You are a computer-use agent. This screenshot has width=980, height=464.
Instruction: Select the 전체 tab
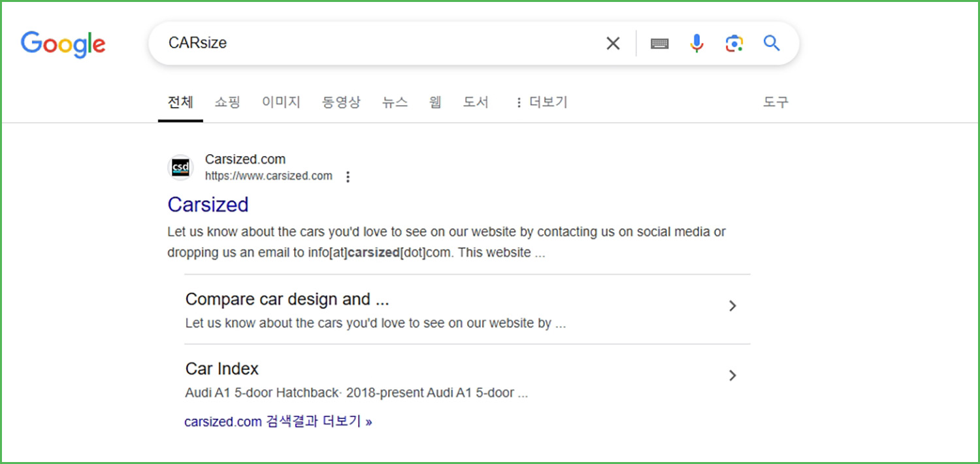(x=180, y=102)
